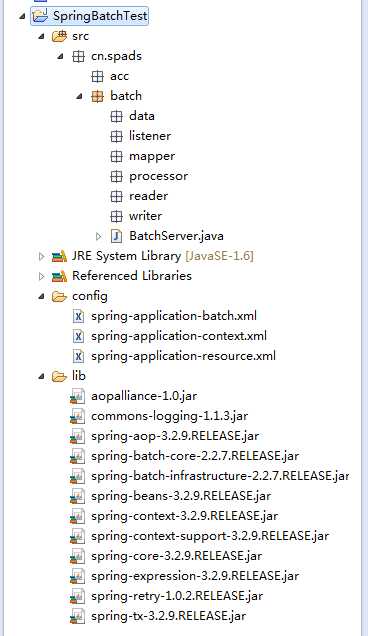368x636 pixels.
Task: Click the SpringBatchTest project folder icon
Action: tap(40, 16)
